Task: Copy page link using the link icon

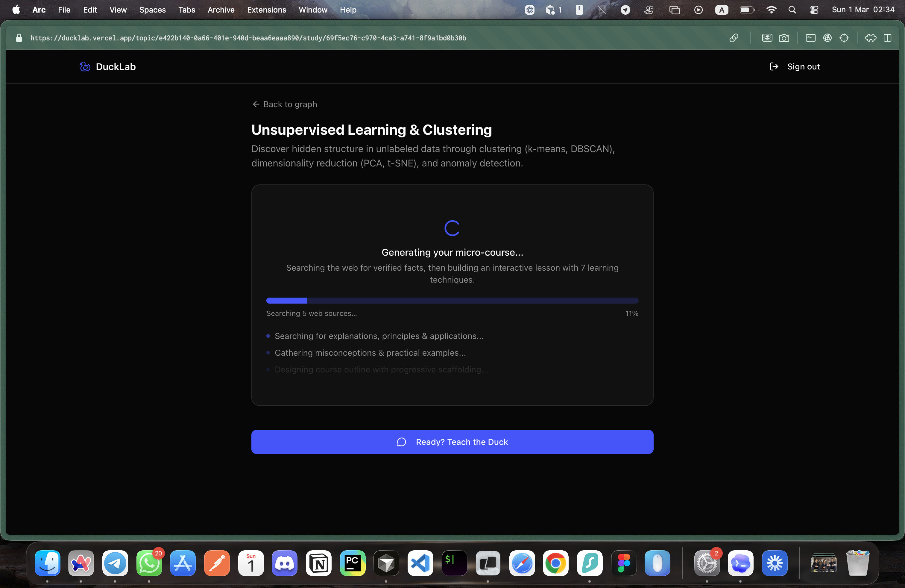Action: point(734,38)
